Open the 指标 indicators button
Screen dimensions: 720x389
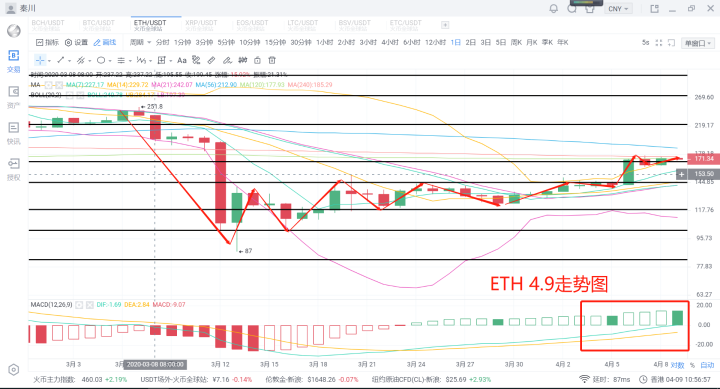tap(47, 42)
